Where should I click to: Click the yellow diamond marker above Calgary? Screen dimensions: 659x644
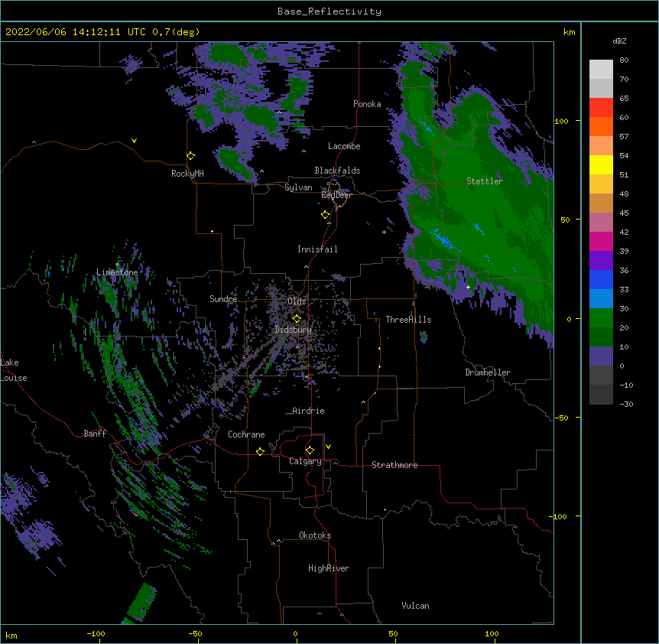310,450
